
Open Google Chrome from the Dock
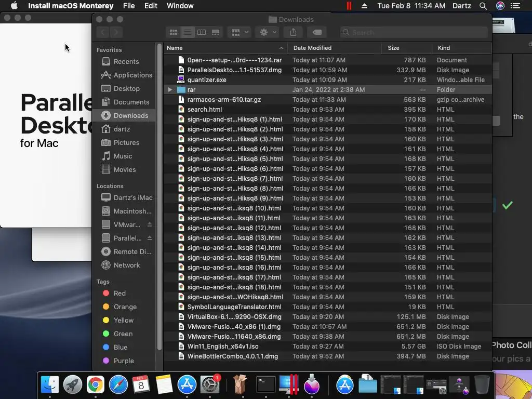click(96, 385)
